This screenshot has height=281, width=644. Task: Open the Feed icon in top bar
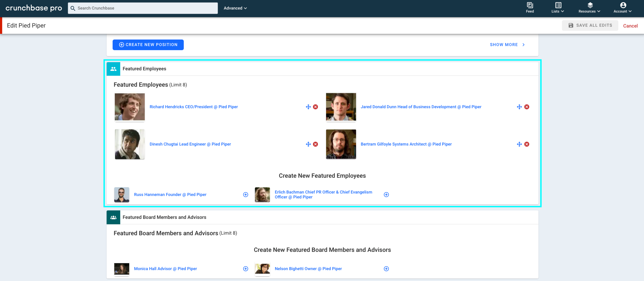(x=530, y=8)
